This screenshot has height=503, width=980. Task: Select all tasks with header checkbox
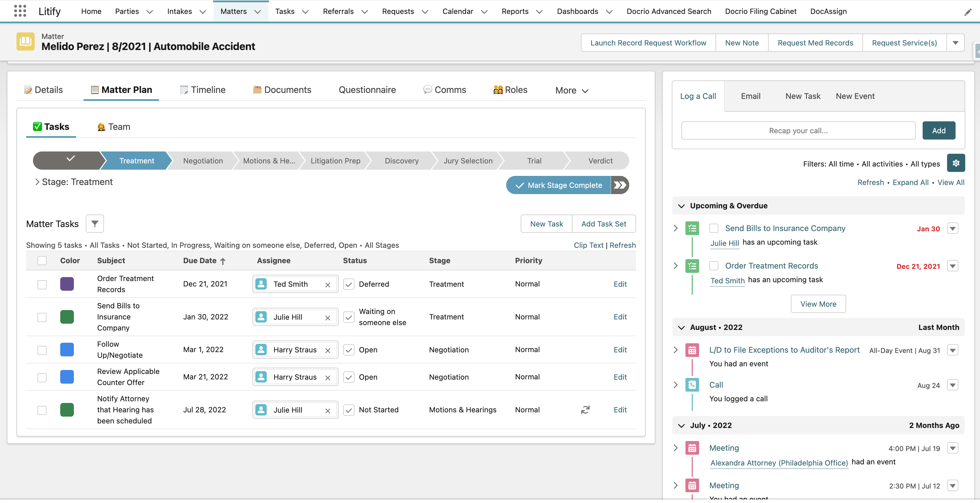click(x=42, y=260)
